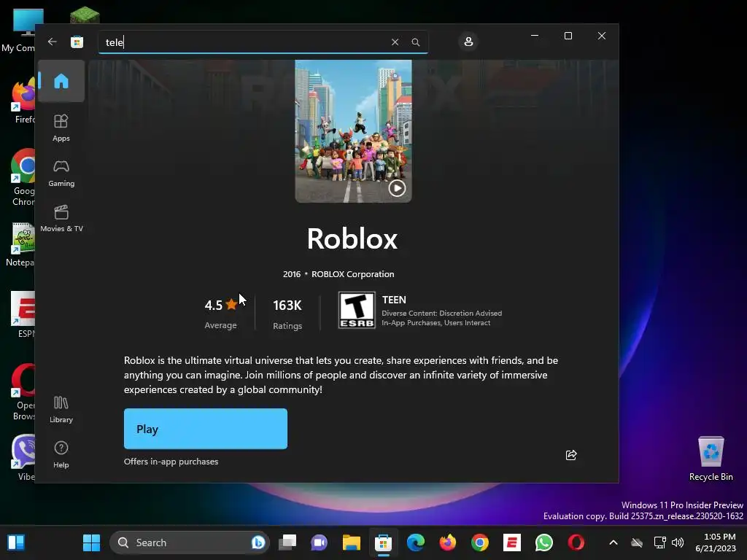Open ESPN app from the taskbar
The image size is (747, 560).
coord(511,542)
